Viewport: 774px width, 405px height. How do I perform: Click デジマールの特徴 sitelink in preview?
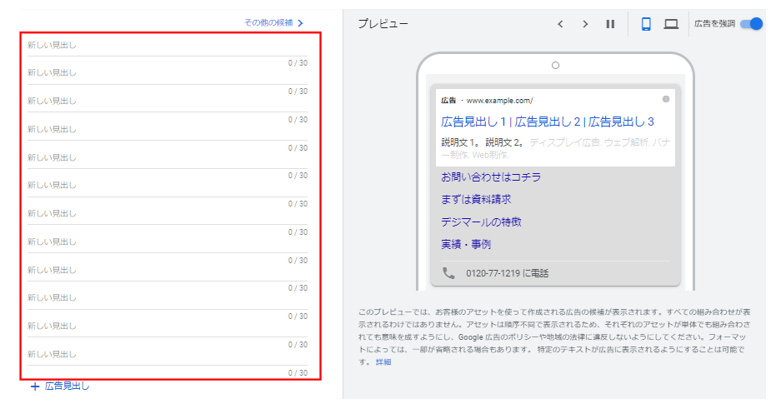(x=481, y=222)
